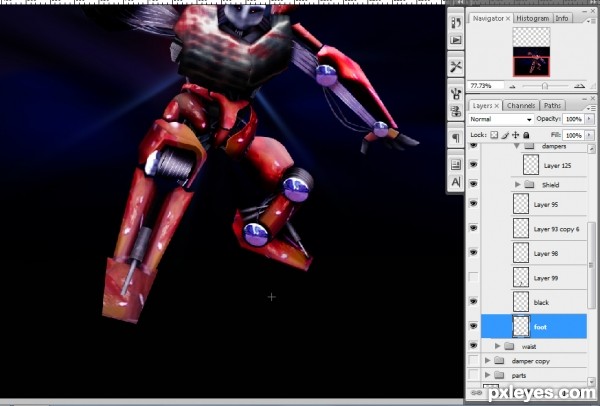Hide the waist group via eye icon

(x=474, y=346)
